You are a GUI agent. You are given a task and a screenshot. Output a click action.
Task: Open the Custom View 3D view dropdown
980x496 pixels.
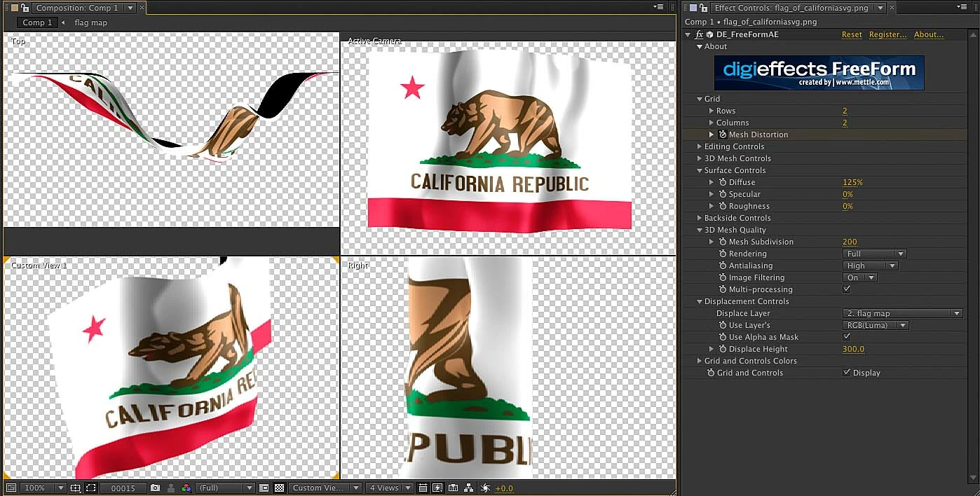(325, 488)
